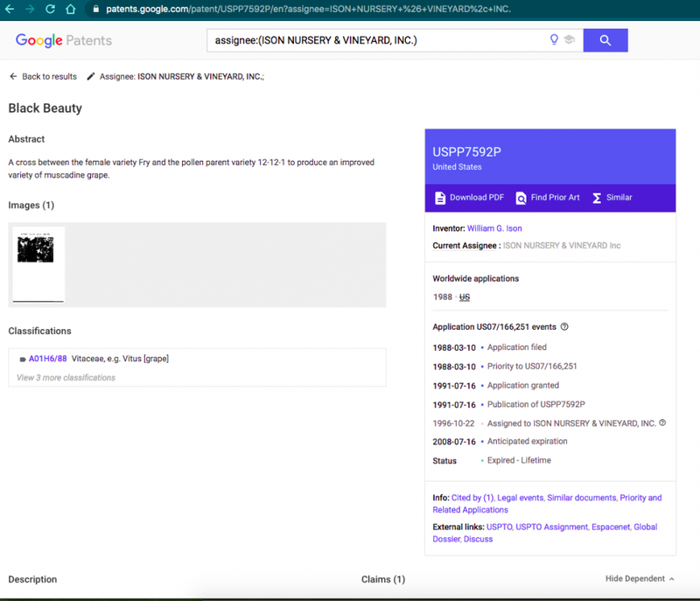This screenshot has height=601, width=700.
Task: Click help icon next to application events
Action: pos(564,326)
